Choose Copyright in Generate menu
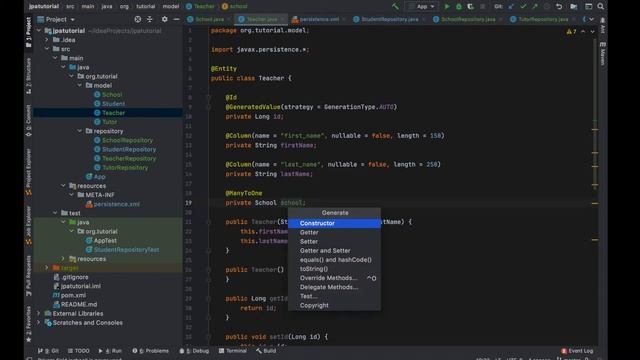Screen dimensions: 640x360 click(x=334, y=305)
